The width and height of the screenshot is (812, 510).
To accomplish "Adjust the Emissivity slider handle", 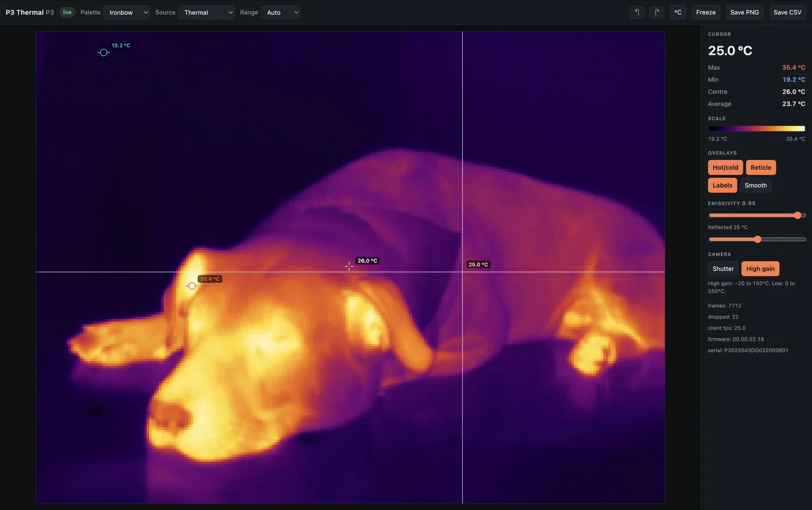I will (797, 215).
